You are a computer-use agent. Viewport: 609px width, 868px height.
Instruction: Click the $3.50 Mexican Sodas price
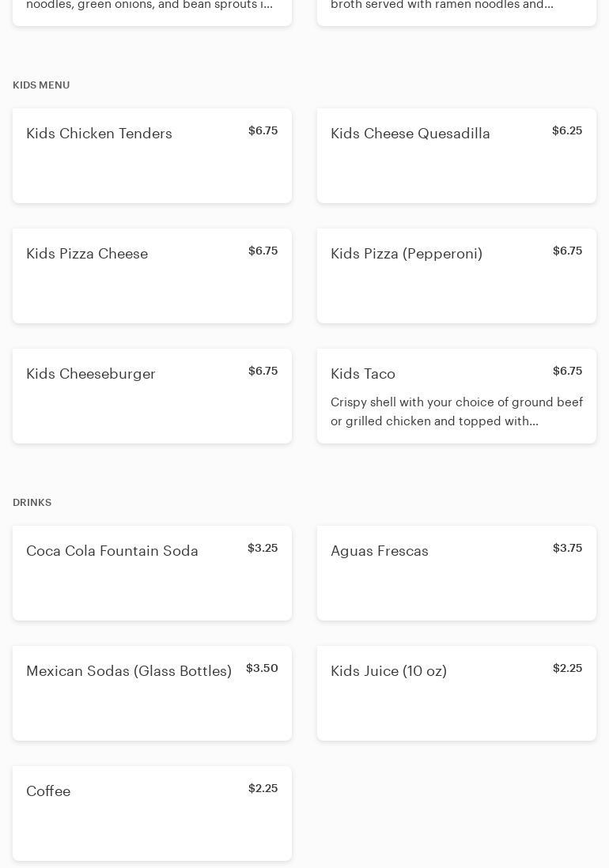point(262,668)
